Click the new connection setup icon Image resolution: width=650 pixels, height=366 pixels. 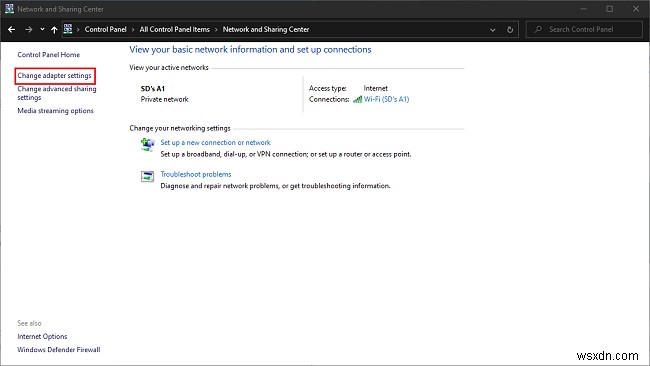pyautogui.click(x=148, y=145)
